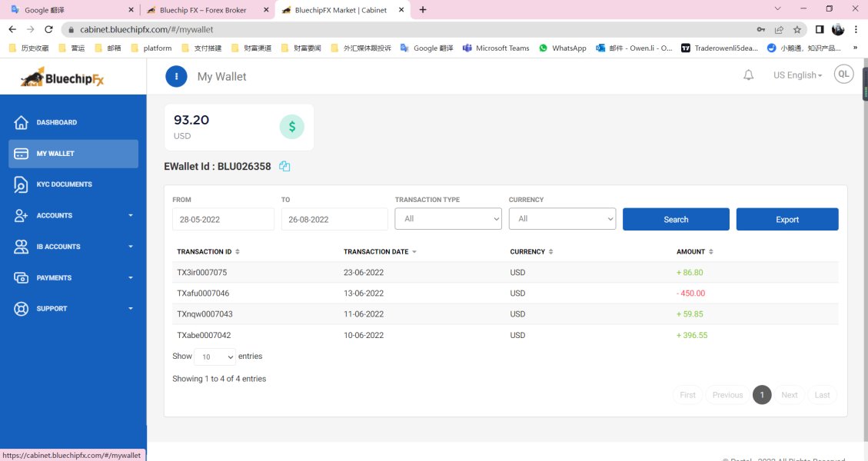This screenshot has width=868, height=461.
Task: Bookmark this page with the star icon
Action: tap(797, 29)
